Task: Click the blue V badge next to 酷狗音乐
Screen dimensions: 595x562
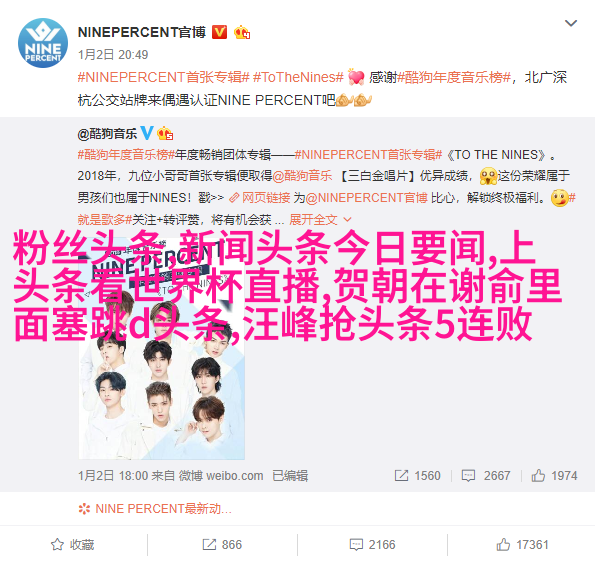Action: (x=147, y=133)
